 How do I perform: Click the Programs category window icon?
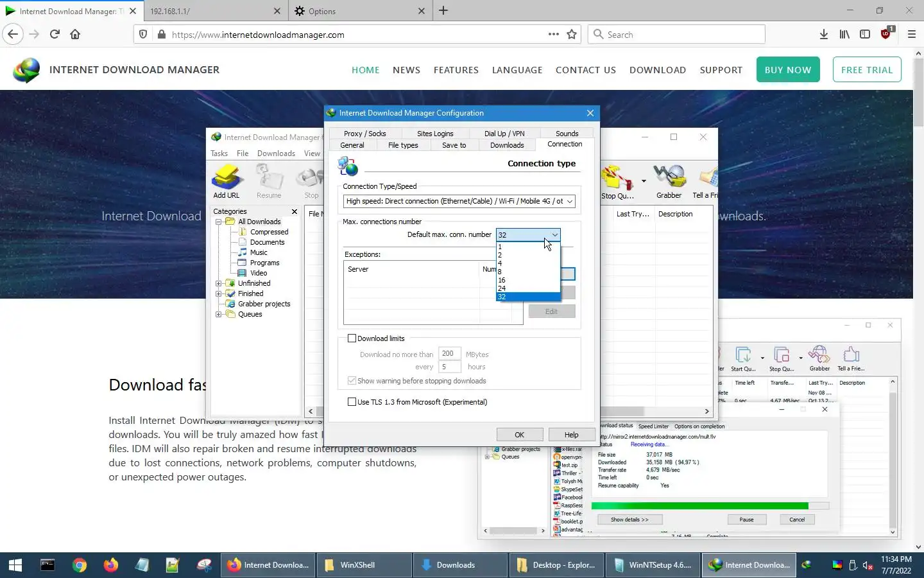point(243,263)
